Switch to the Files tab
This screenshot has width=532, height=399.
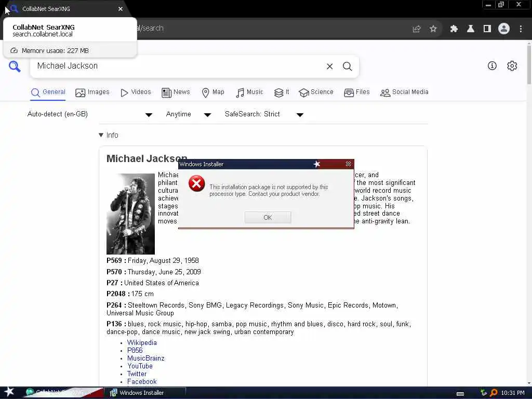point(356,92)
